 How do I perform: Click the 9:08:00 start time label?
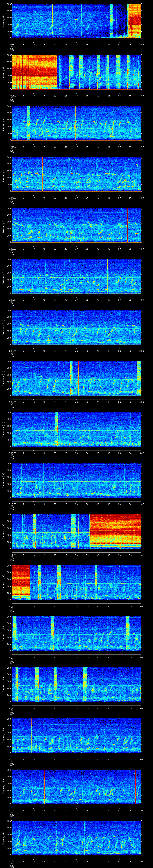[12, 402]
